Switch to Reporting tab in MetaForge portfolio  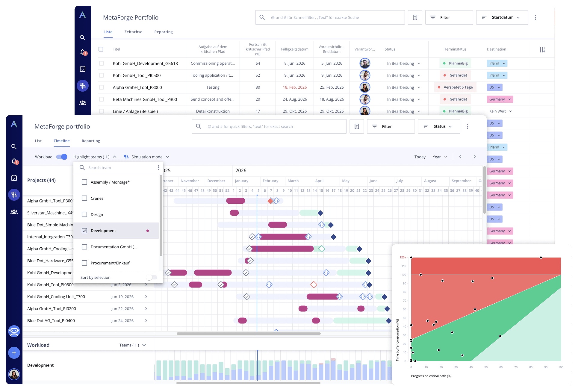coord(91,141)
